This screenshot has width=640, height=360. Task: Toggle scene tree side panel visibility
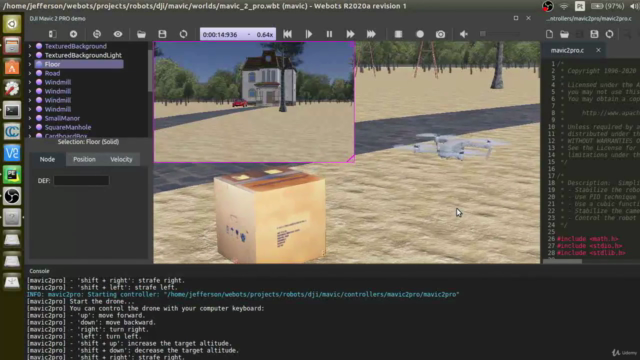click(53, 34)
